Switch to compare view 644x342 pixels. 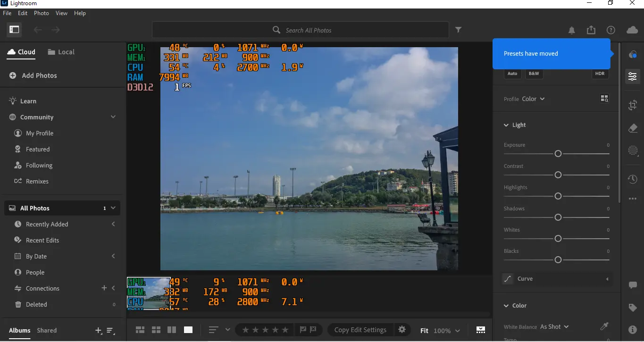[x=172, y=330]
